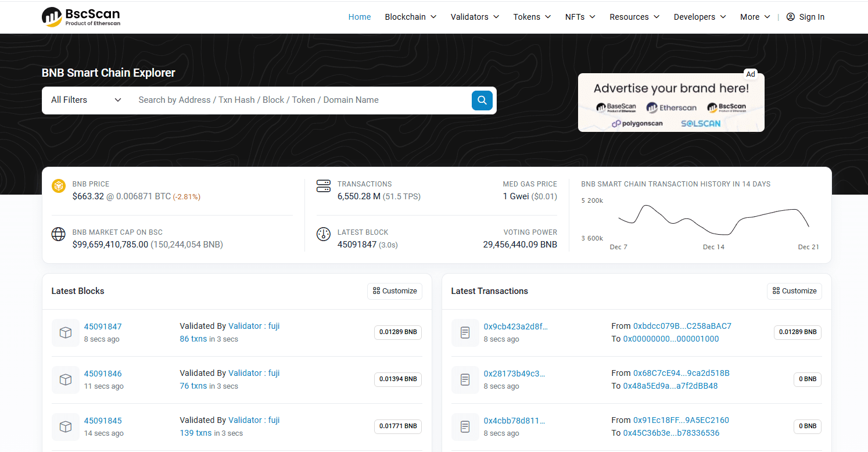Click the 1 Gwei gas price value
The image size is (868, 452).
[x=516, y=196]
